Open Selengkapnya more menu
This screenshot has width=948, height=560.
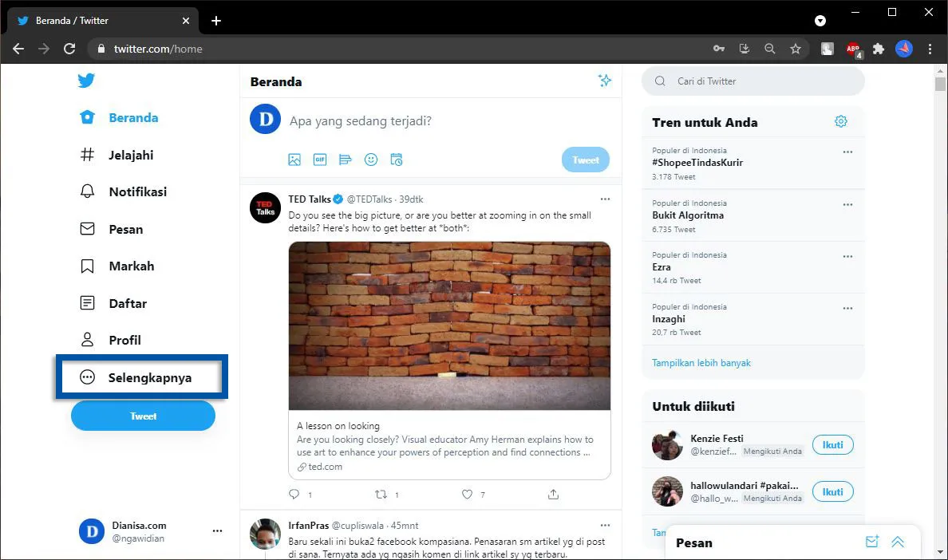(141, 377)
